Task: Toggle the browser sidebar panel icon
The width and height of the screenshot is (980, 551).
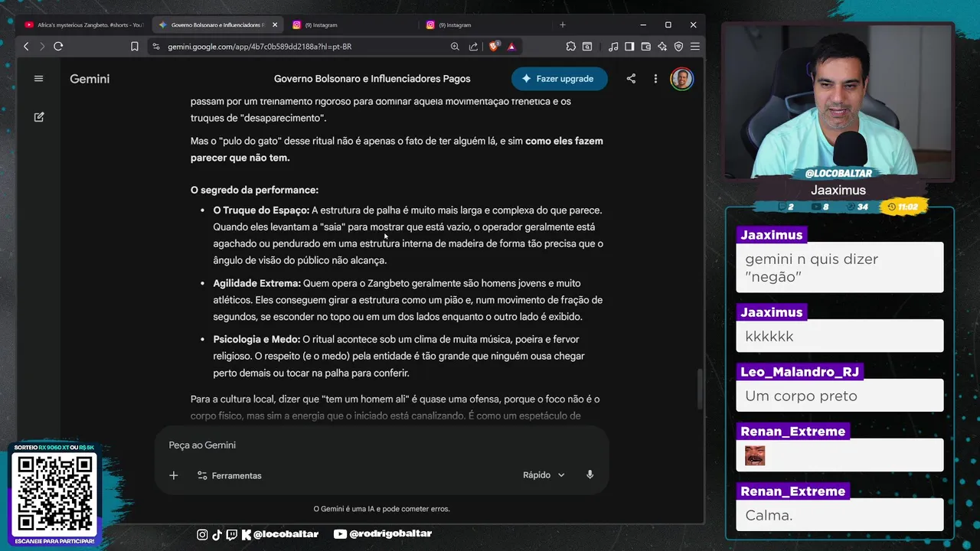Action: click(x=629, y=47)
